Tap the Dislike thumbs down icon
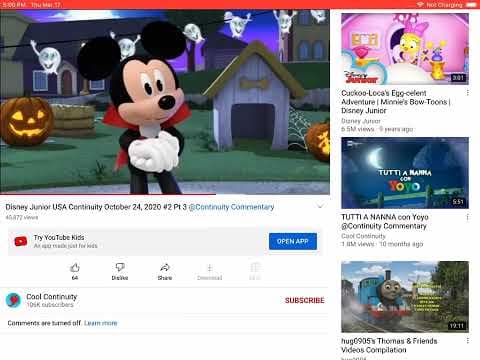The image size is (480, 360). [120, 268]
